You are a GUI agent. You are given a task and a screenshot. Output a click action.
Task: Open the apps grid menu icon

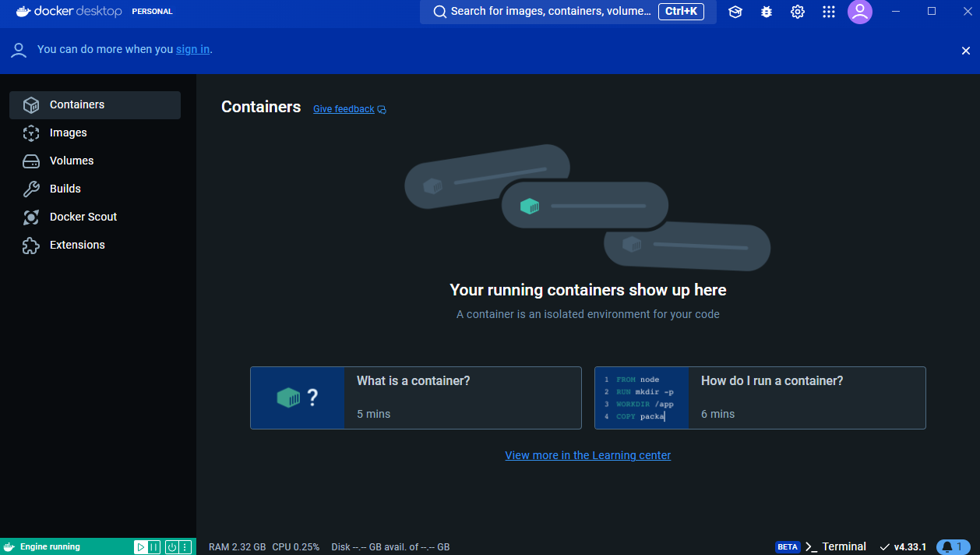click(829, 12)
